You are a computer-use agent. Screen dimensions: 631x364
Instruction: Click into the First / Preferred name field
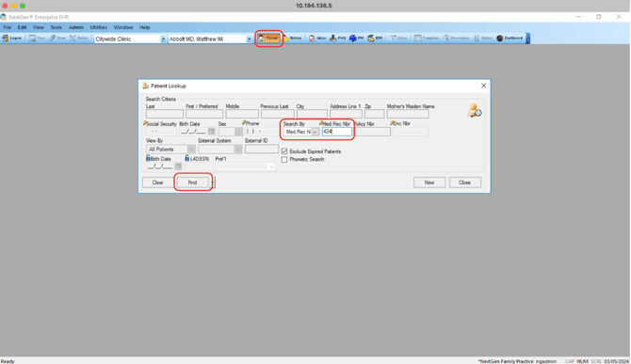click(x=204, y=114)
